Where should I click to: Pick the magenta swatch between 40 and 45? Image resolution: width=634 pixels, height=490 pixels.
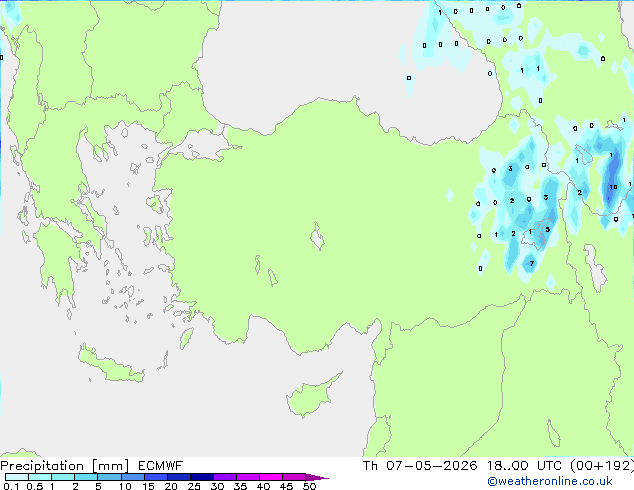[271, 477]
